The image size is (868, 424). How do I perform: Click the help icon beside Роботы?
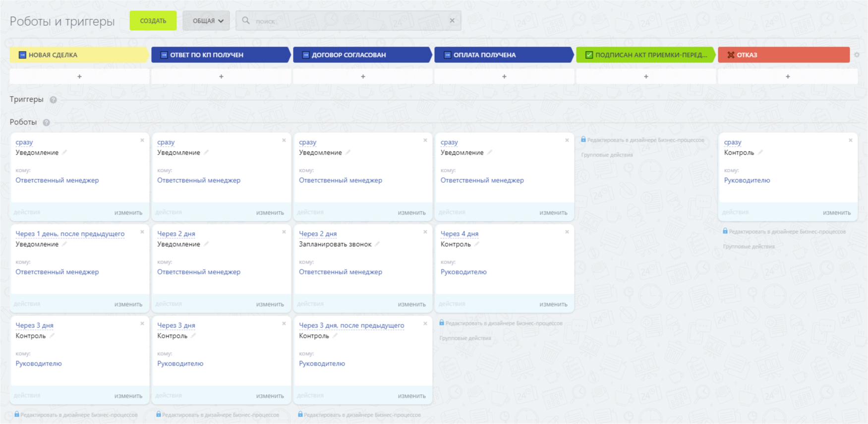point(46,122)
